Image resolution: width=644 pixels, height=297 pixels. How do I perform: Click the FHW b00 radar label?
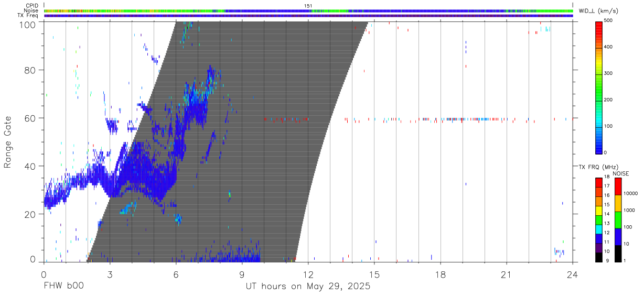(63, 287)
